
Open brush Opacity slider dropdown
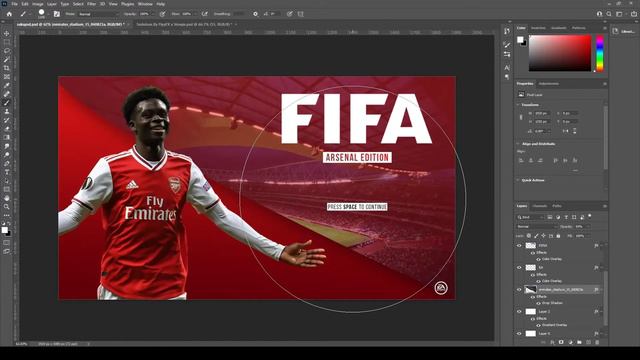point(154,14)
